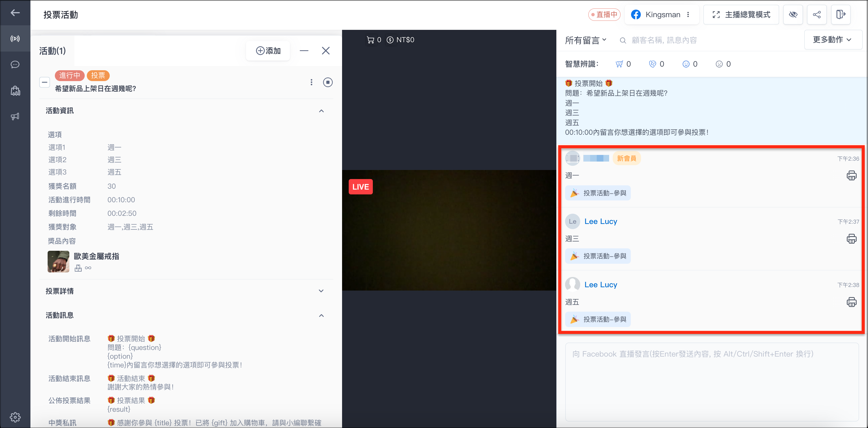Viewport: 868px width, 428px height.
Task: Click the orange 投票 tag
Action: [x=98, y=75]
